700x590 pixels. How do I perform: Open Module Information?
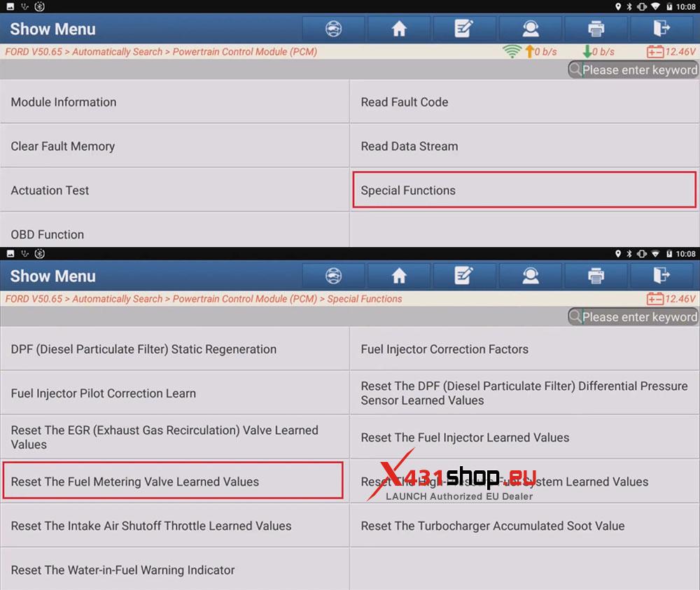(174, 101)
